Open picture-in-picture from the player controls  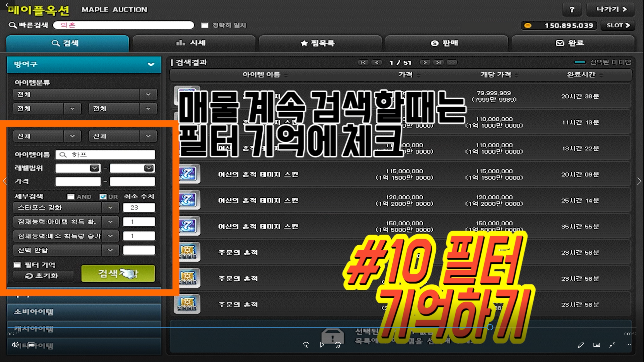[x=596, y=345]
